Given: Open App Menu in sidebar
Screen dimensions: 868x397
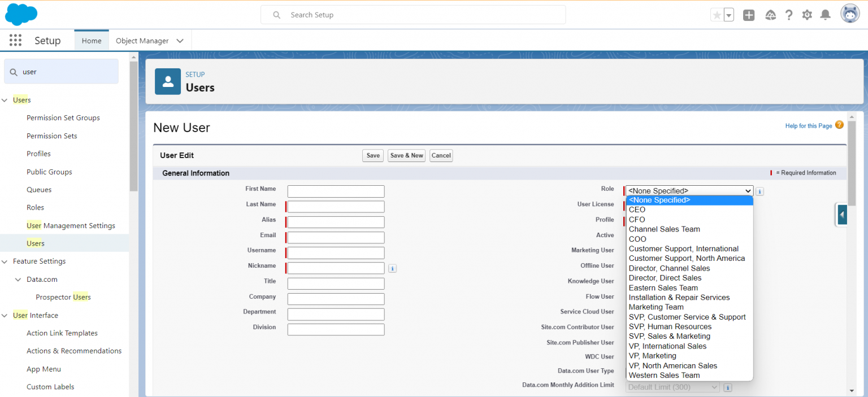Looking at the screenshot, I should (x=44, y=369).
